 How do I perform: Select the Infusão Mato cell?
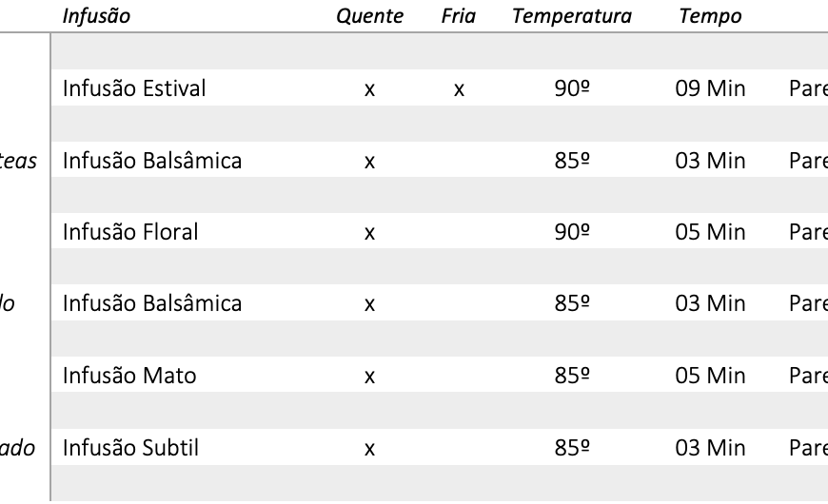[129, 376]
